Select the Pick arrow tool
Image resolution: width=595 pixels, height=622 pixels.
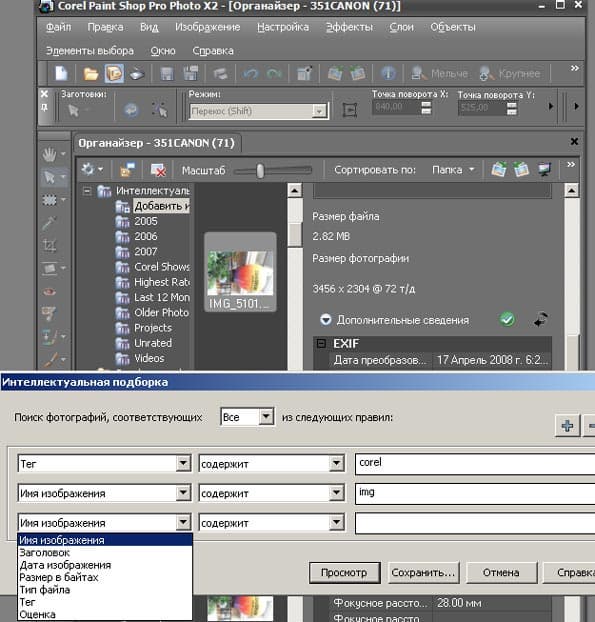[49, 177]
